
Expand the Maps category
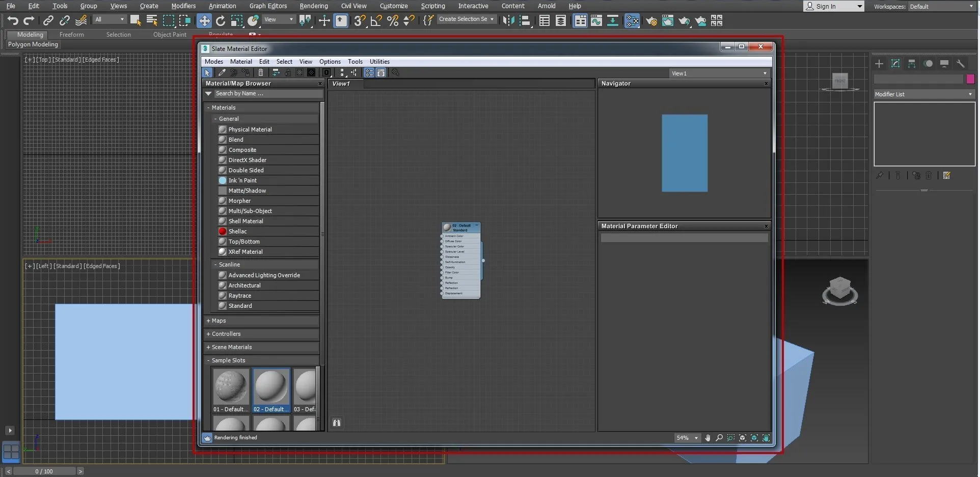[x=208, y=321]
